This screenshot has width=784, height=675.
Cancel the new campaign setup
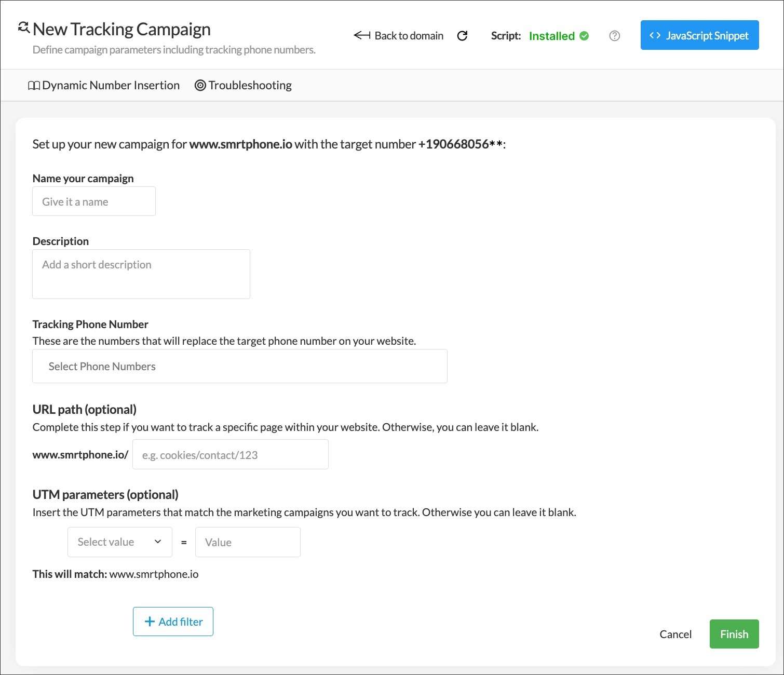pos(675,634)
